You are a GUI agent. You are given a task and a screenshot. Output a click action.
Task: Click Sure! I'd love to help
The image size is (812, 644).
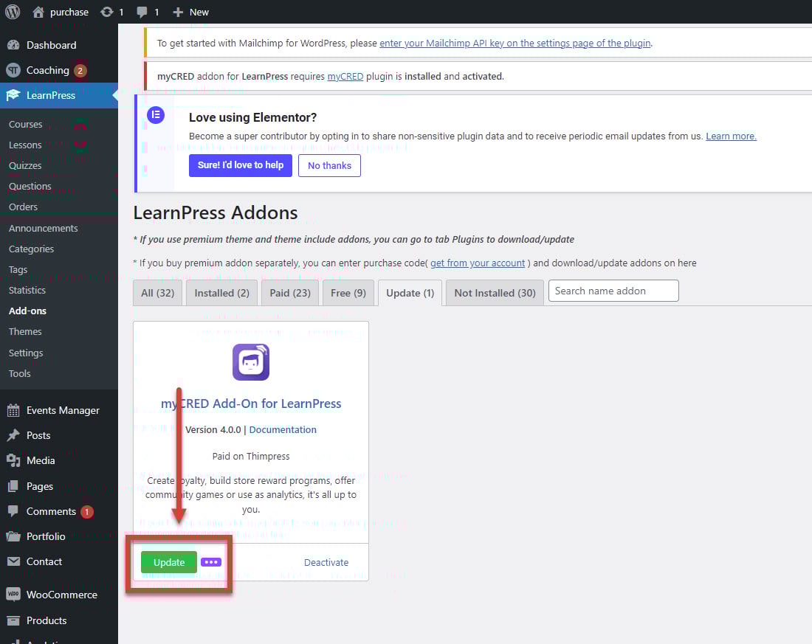click(241, 165)
